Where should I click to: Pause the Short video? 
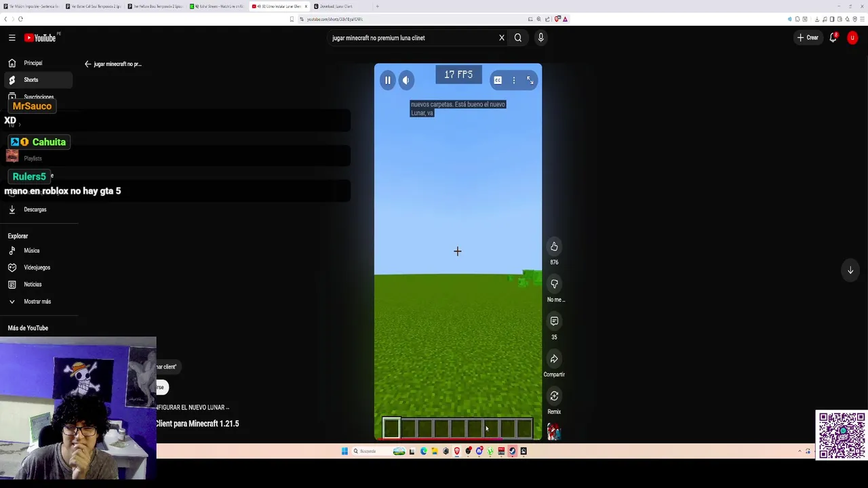tap(387, 80)
